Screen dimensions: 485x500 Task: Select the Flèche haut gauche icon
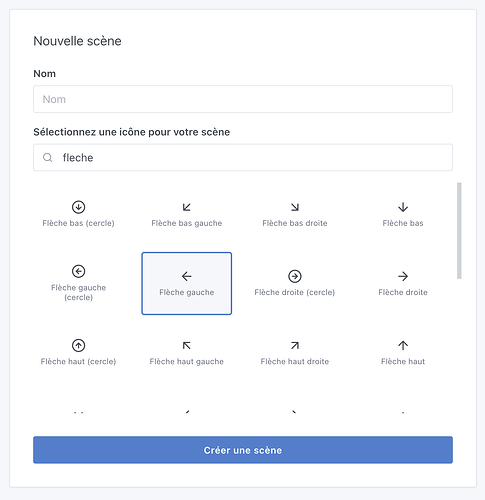click(187, 353)
